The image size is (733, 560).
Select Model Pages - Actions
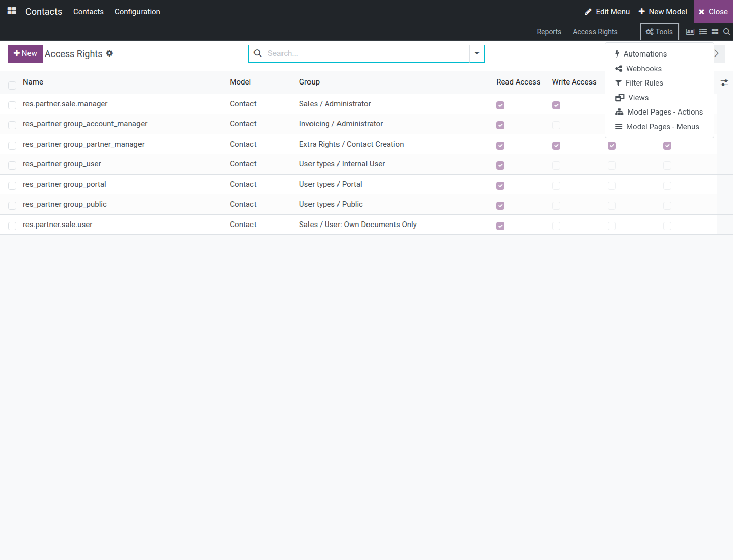(x=659, y=112)
